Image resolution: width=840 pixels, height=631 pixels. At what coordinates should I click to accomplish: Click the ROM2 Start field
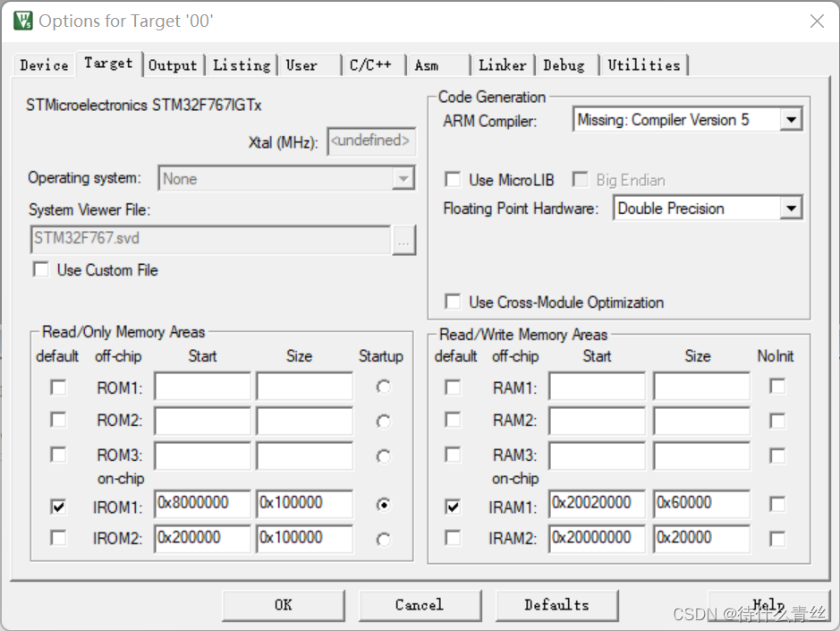click(x=202, y=421)
